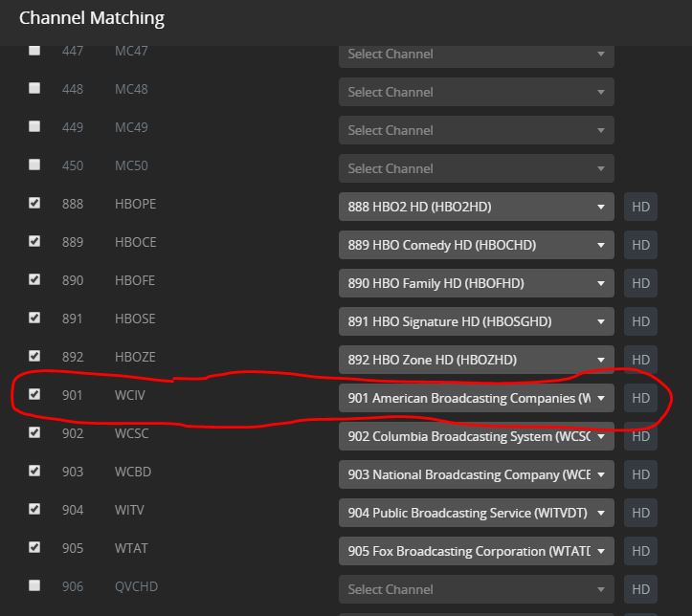
Task: Uncheck the 904 WITV checkbox
Action: [34, 509]
